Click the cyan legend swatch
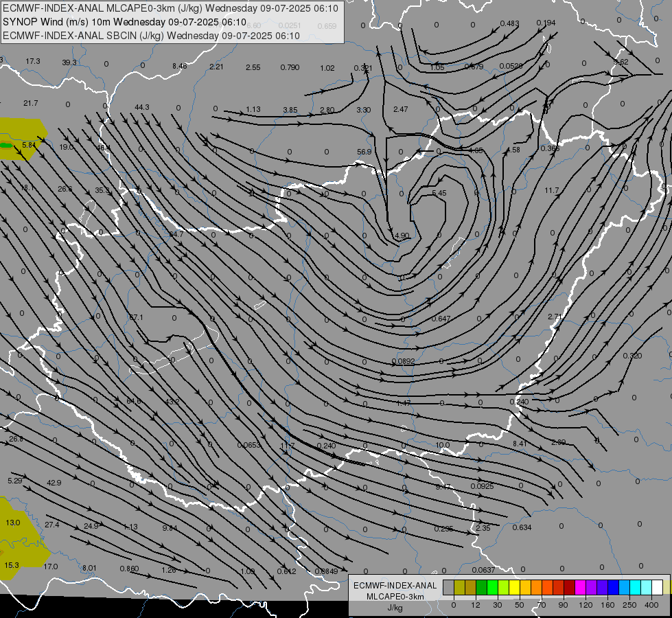This screenshot has width=672, height=618. tap(635, 588)
